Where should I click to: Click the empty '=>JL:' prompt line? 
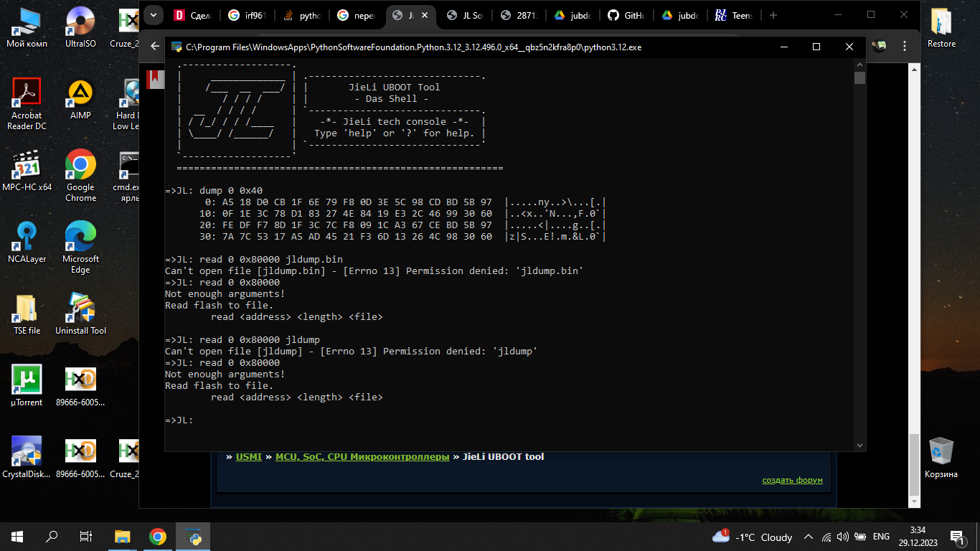[179, 420]
